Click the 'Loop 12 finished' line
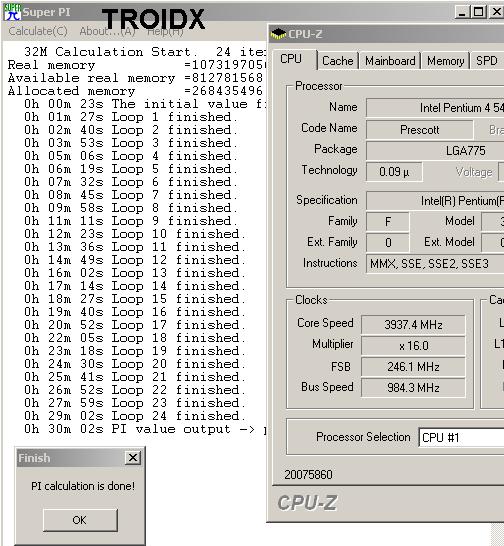 click(135, 260)
